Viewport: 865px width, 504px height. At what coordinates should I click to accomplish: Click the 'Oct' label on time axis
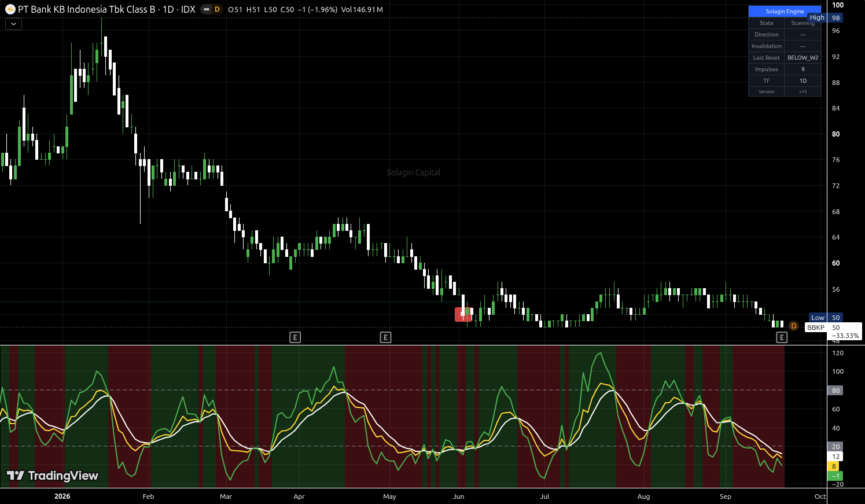coord(820,496)
